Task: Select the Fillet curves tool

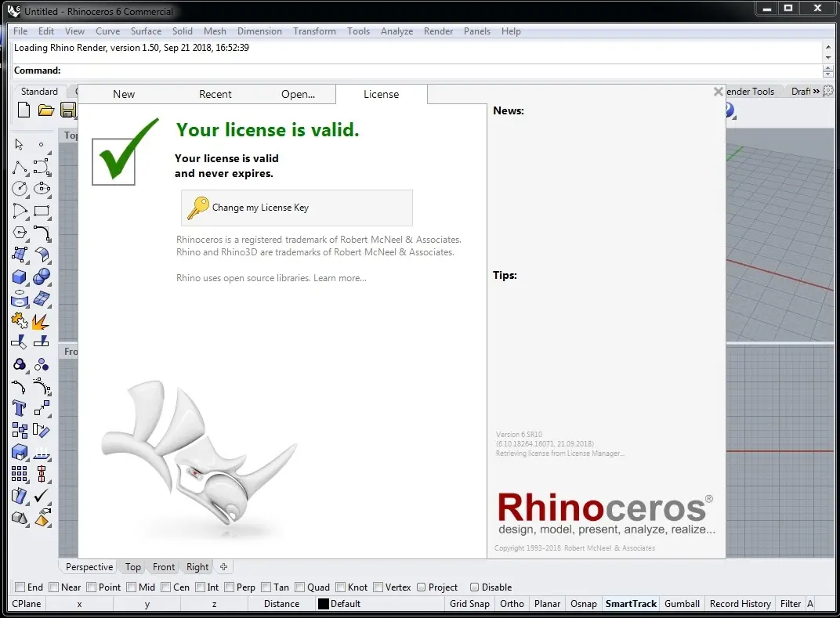Action: pyautogui.click(x=42, y=233)
